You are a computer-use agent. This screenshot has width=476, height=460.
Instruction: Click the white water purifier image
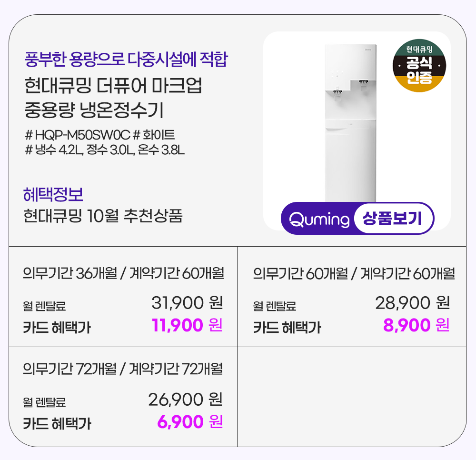(351, 124)
